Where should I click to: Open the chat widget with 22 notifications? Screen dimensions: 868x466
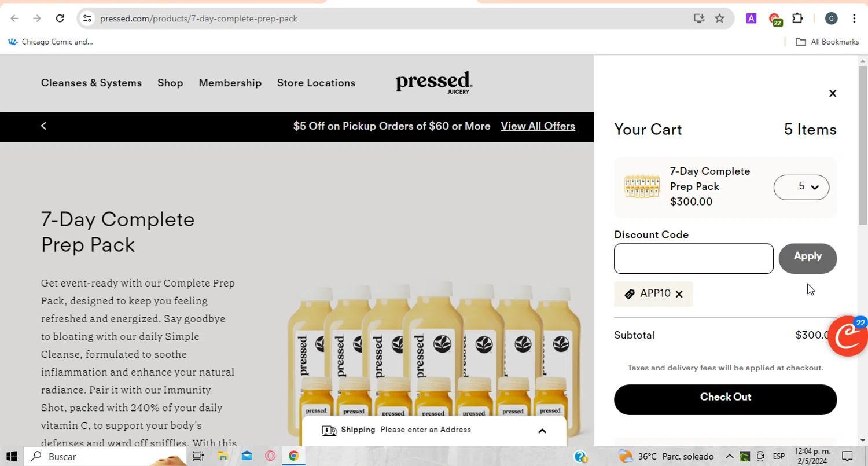click(847, 336)
